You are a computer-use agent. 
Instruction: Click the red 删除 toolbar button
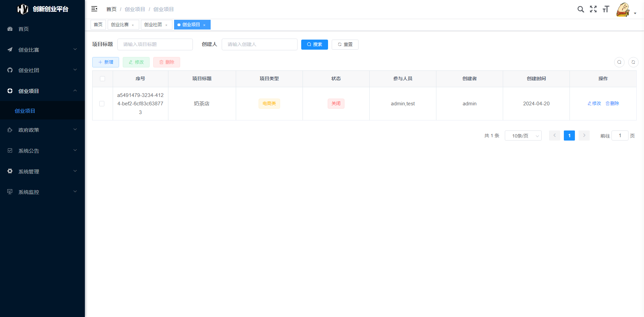pos(166,62)
